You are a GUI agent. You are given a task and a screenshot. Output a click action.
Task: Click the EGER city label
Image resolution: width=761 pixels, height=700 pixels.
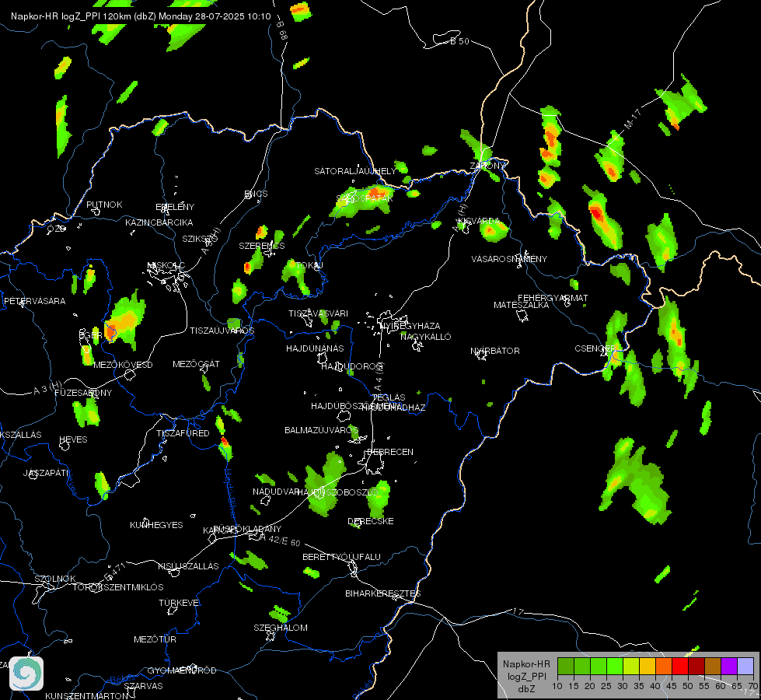pyautogui.click(x=91, y=335)
